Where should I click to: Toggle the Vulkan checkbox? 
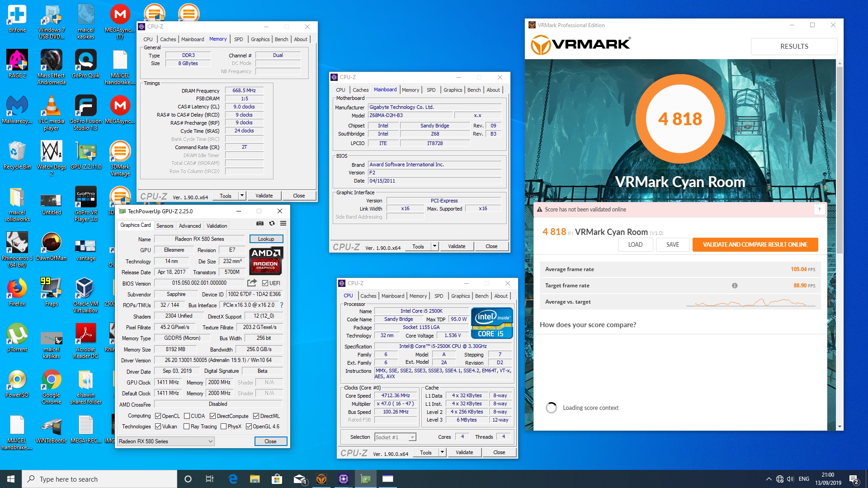click(x=158, y=427)
